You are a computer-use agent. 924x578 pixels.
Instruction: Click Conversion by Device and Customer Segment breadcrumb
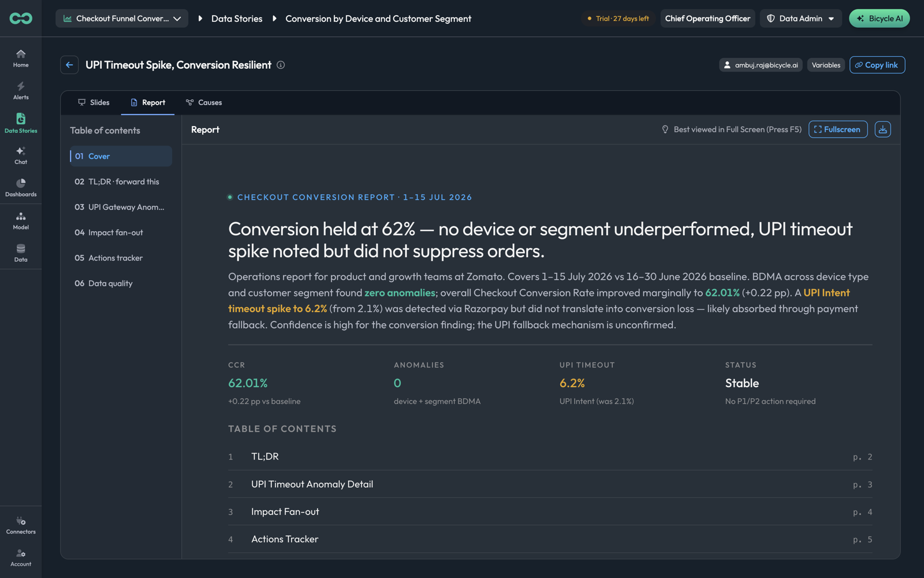378,18
